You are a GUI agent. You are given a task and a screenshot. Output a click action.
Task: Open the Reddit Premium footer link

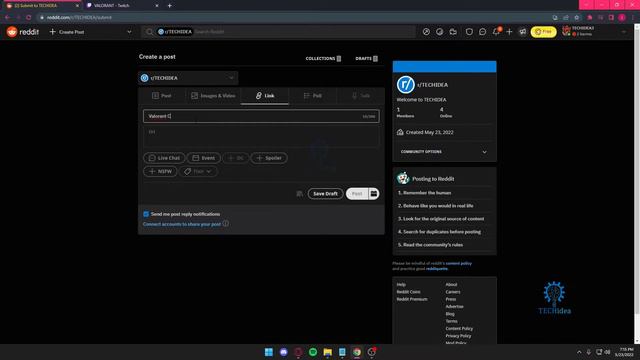(x=412, y=299)
